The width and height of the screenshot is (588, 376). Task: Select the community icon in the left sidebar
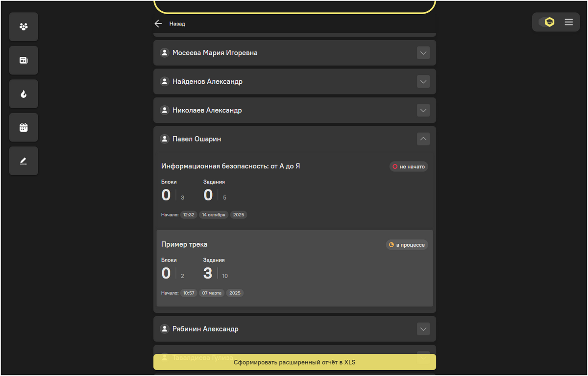coord(23,26)
